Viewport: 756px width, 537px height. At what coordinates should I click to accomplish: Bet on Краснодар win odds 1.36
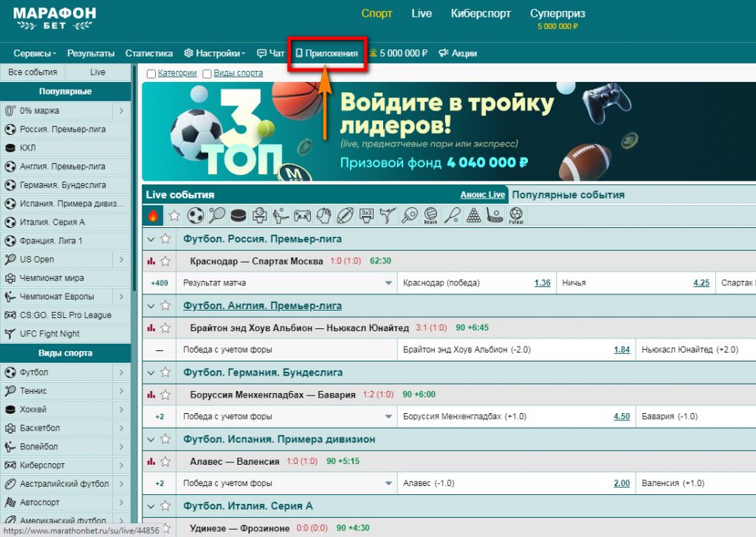(542, 283)
